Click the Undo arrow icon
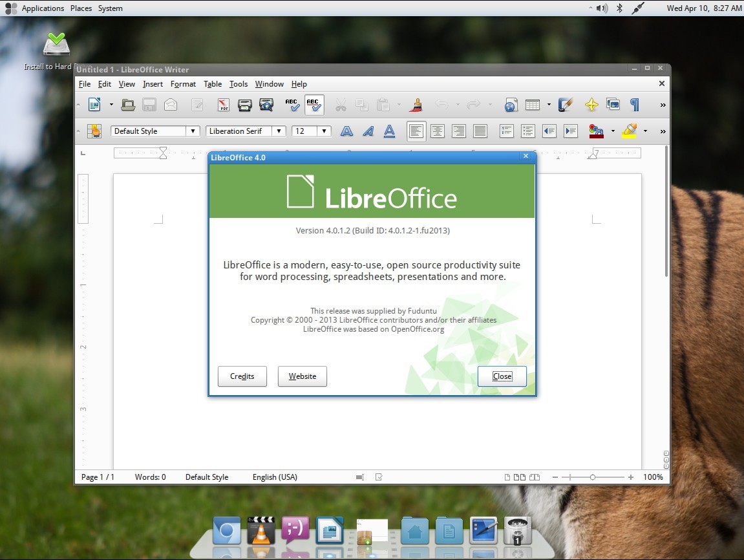 [x=441, y=104]
